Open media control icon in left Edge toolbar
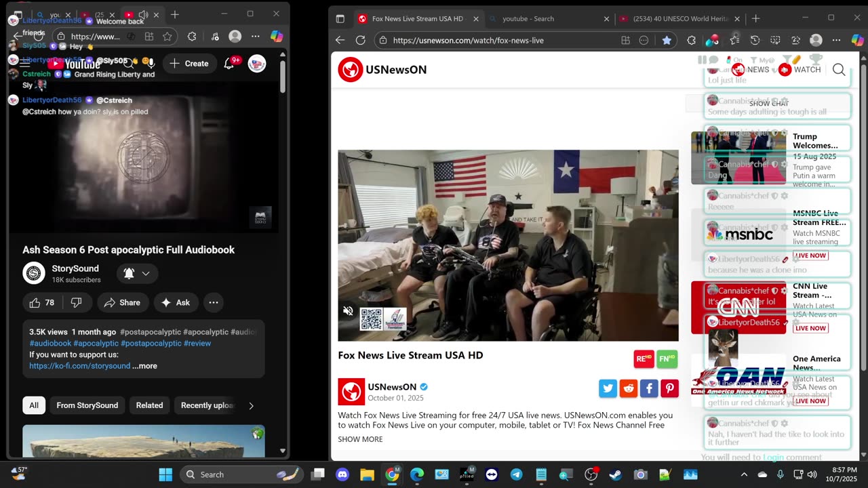This screenshot has width=868, height=488. 214,37
